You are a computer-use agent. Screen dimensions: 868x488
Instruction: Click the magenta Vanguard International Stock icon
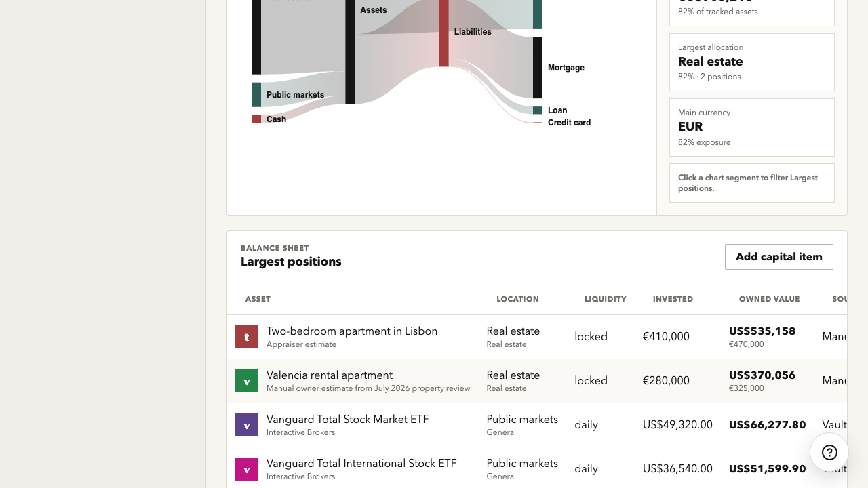pyautogui.click(x=247, y=469)
